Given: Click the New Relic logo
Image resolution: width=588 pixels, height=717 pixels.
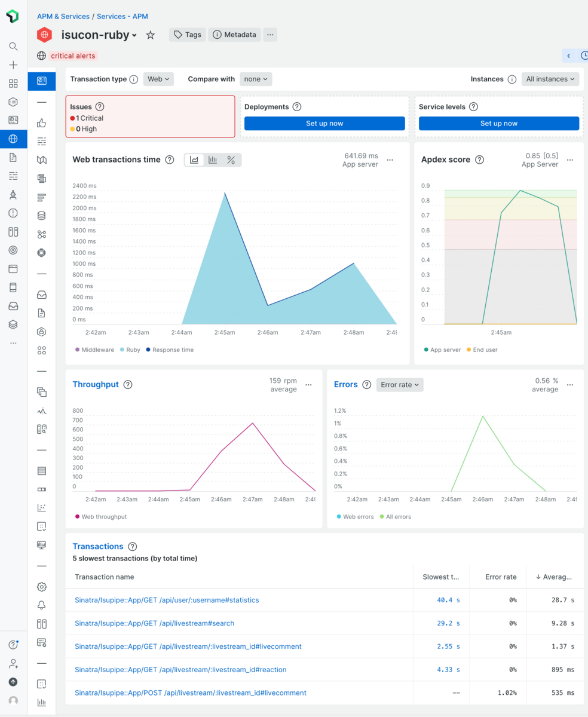Looking at the screenshot, I should point(13,17).
